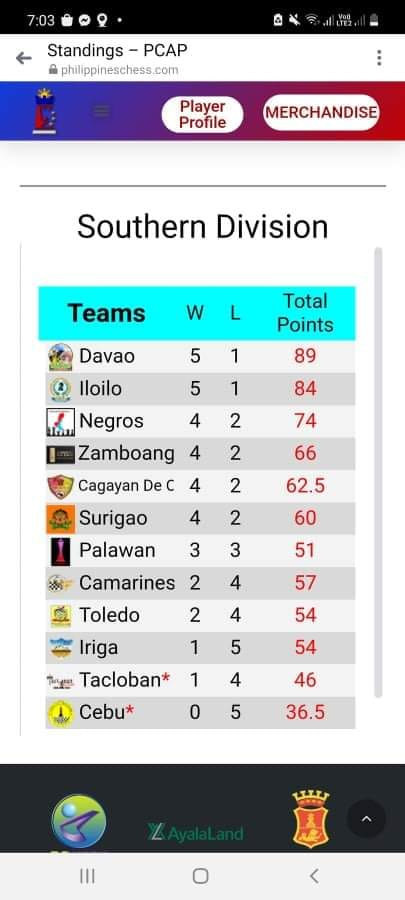
Task: Tap the philippineschess.com address bar
Action: [113, 70]
